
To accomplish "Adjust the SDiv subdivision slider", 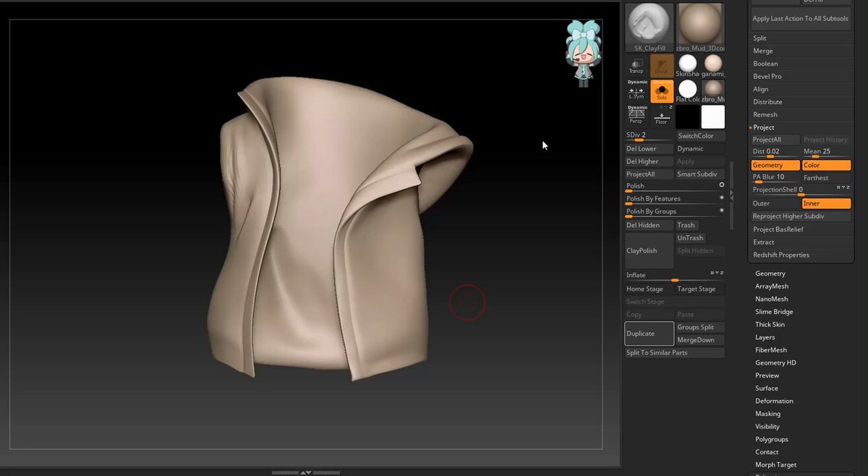I will click(x=650, y=136).
